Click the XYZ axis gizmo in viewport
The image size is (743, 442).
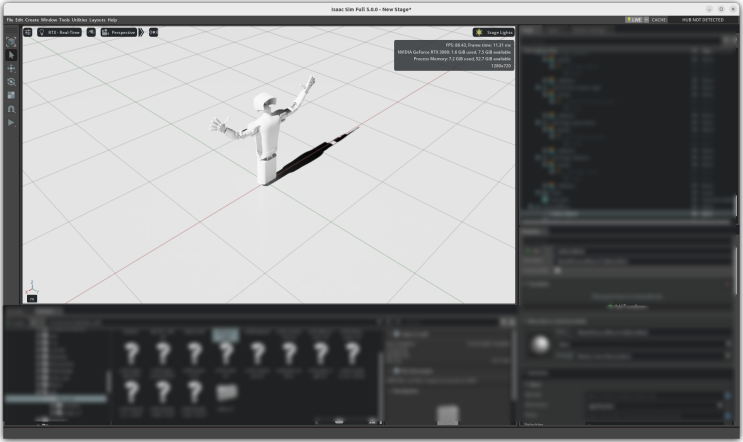click(32, 287)
